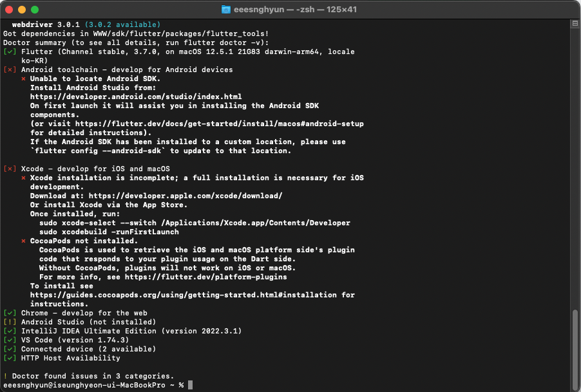Click '`flutter config --android-sdk`' command text
Screen dimensions: 581x392
click(x=98, y=151)
